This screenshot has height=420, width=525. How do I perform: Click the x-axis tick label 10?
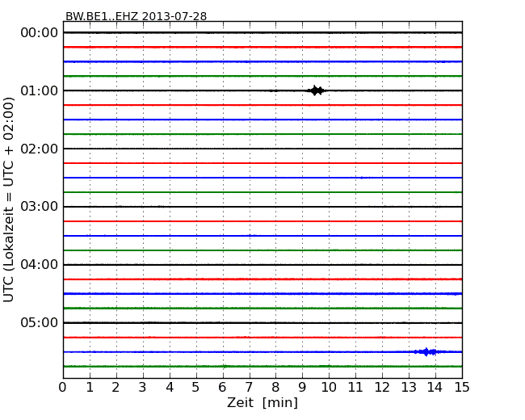click(329, 388)
